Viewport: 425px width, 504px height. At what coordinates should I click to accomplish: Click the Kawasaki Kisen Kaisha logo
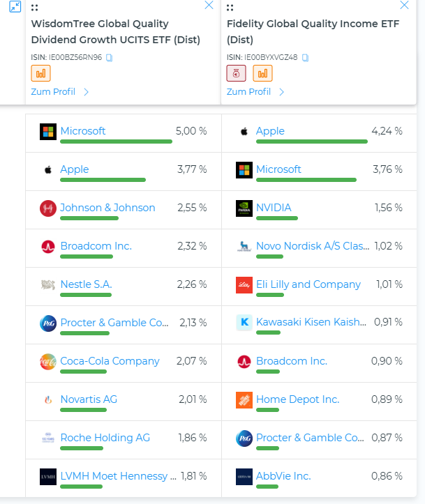click(x=244, y=323)
